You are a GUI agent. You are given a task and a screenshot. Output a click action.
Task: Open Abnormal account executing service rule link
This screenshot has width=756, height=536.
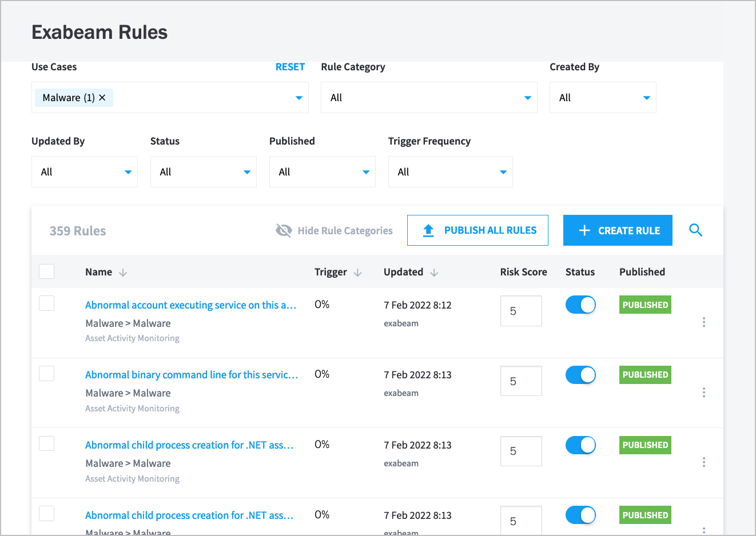click(190, 305)
